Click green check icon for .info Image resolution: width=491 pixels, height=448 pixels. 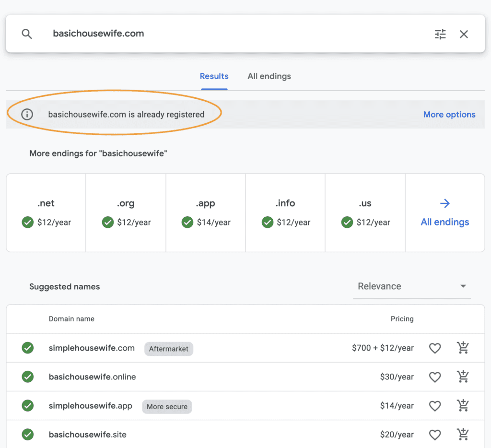[268, 222]
